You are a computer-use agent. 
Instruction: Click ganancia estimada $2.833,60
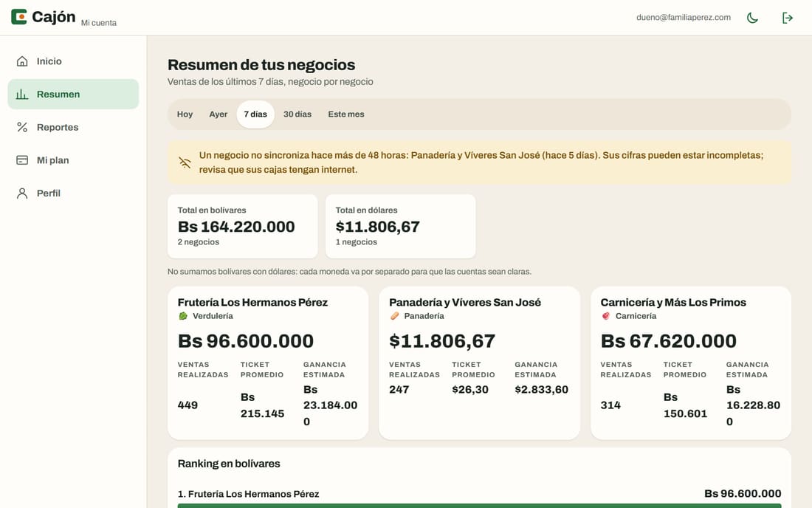click(542, 389)
